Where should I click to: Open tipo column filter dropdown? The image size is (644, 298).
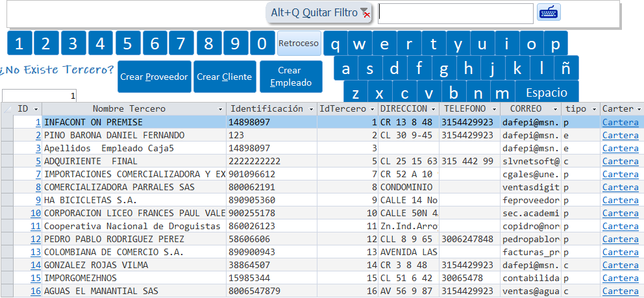click(594, 109)
